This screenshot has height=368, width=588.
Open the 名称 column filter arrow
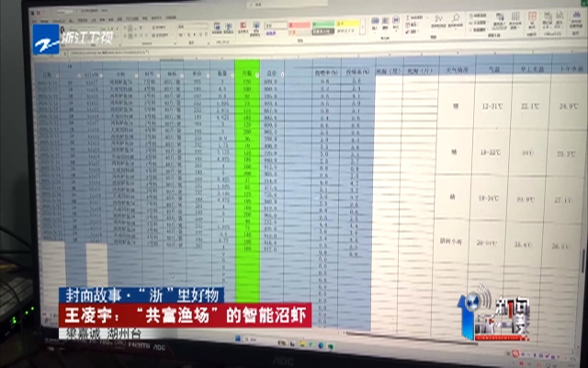[136, 75]
